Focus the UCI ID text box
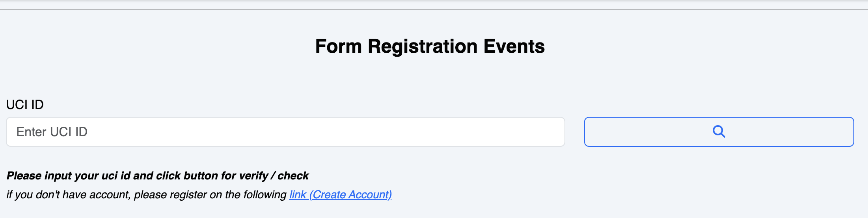This screenshot has width=868, height=218. tap(285, 132)
